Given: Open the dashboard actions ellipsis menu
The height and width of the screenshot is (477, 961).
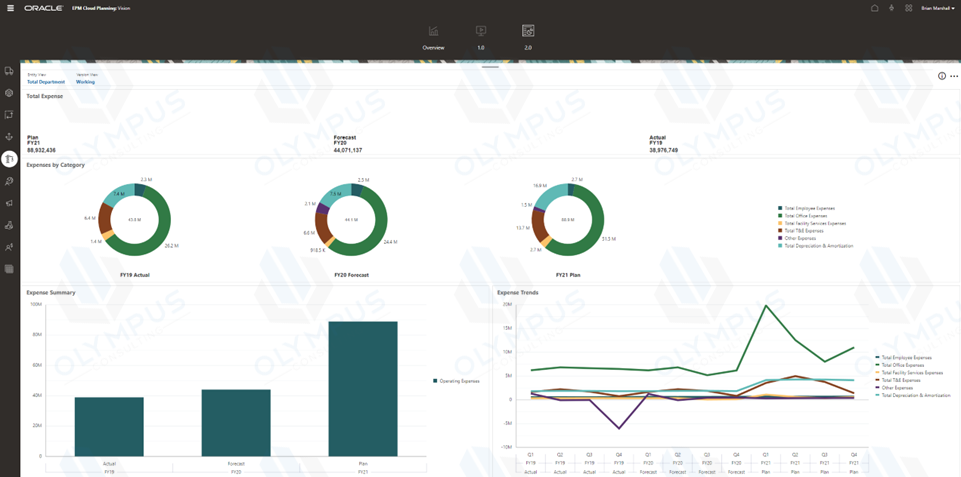Looking at the screenshot, I should pos(954,77).
